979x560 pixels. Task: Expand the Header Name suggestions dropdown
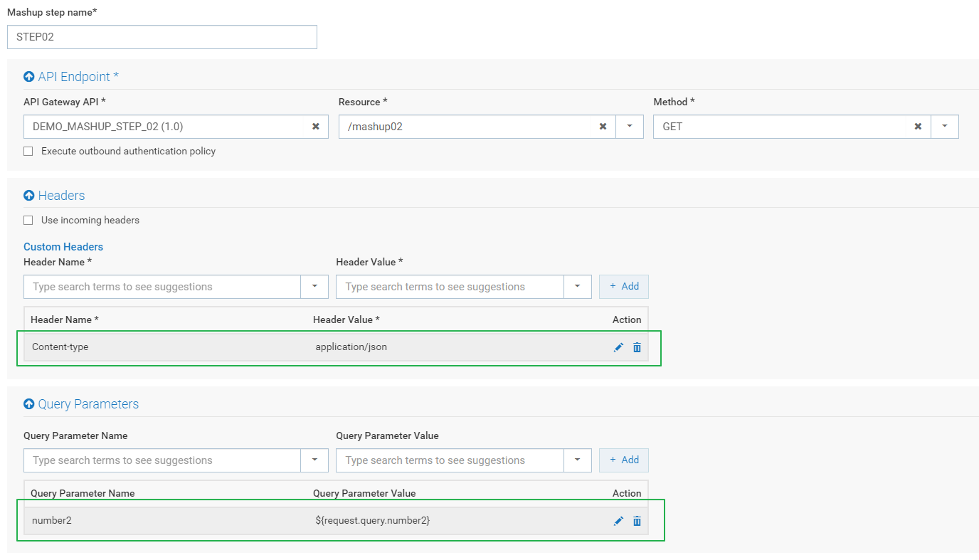pyautogui.click(x=314, y=287)
